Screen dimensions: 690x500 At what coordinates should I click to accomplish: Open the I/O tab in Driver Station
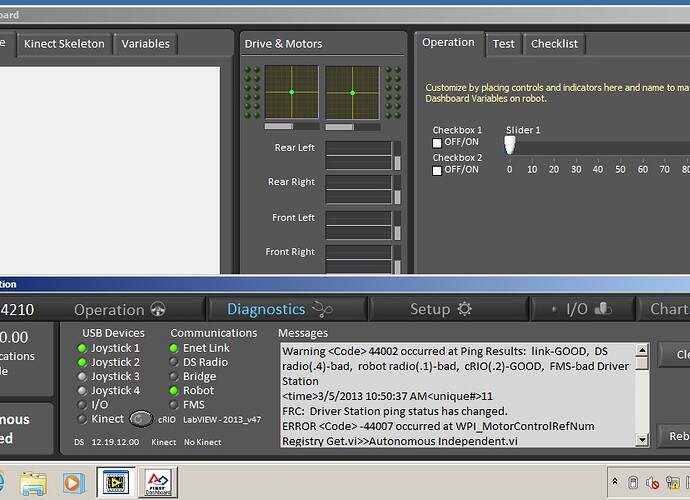click(584, 309)
